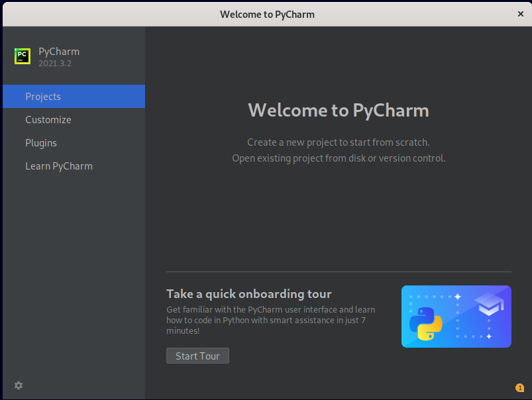
Task: Select the Projects tab
Action: tap(74, 96)
